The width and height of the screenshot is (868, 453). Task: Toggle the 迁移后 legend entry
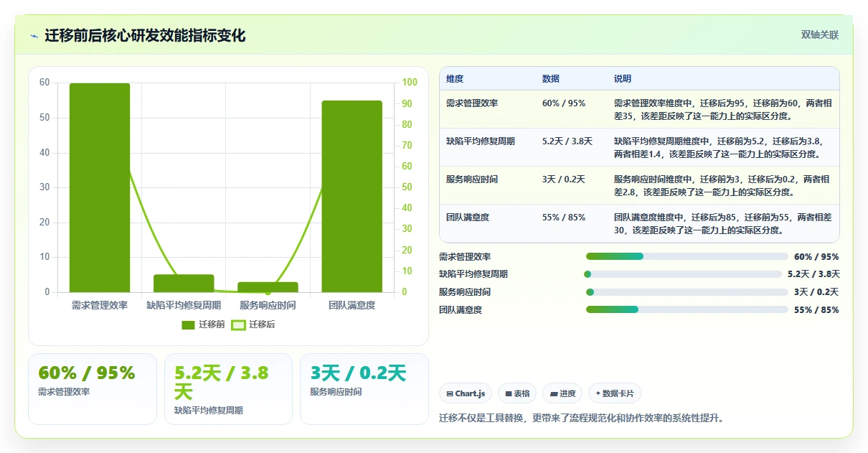tap(253, 324)
